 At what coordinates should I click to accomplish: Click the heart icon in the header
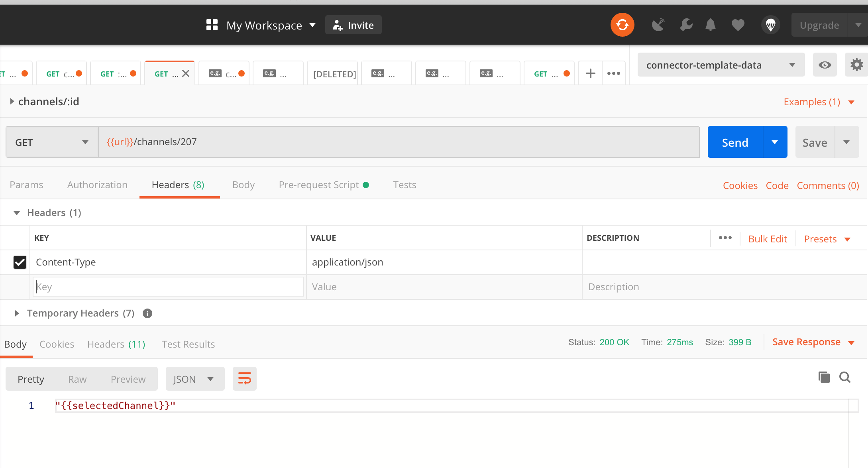click(x=738, y=25)
